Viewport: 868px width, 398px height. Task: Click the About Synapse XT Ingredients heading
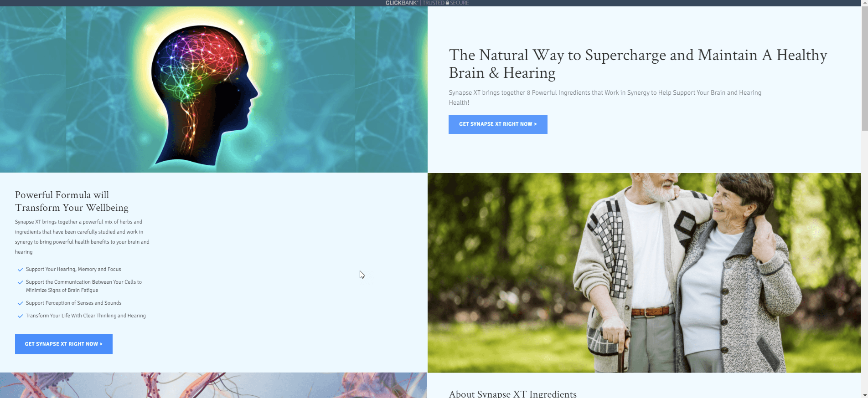[512, 394]
